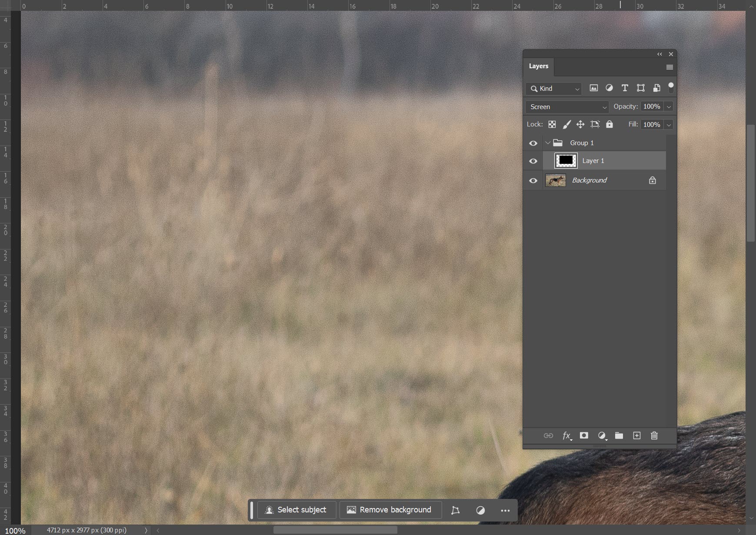756x535 pixels.
Task: Toggle layer filtering on or off
Action: point(672,87)
